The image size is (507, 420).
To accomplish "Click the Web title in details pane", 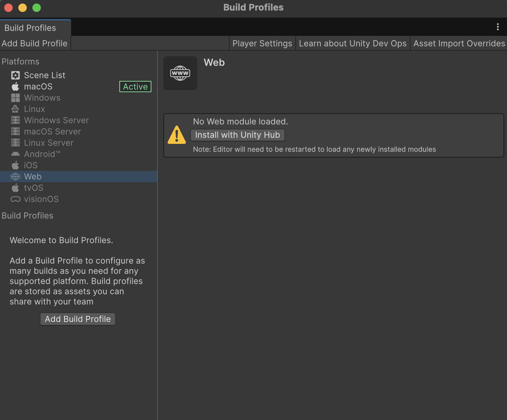I will 214,63.
